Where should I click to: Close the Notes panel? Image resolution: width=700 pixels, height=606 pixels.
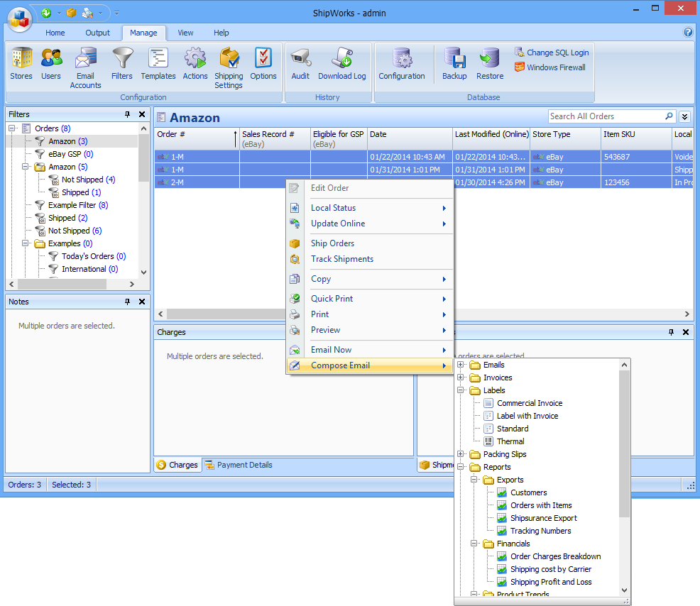[x=142, y=302]
